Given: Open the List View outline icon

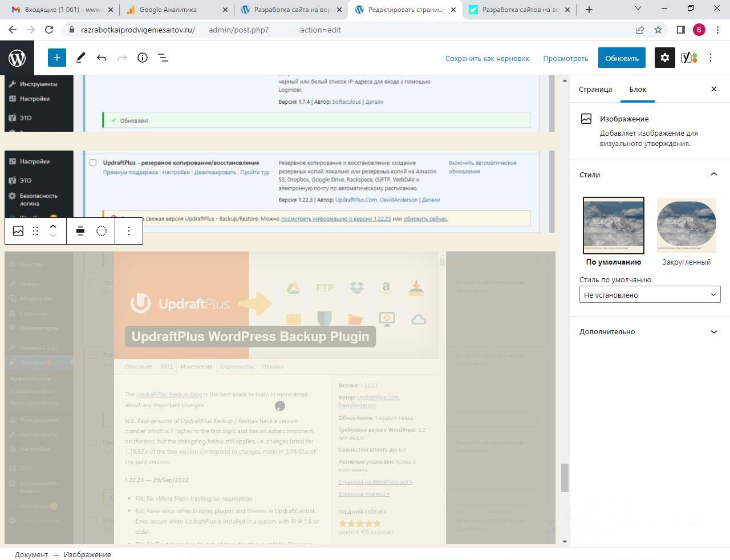Looking at the screenshot, I should coord(163,58).
